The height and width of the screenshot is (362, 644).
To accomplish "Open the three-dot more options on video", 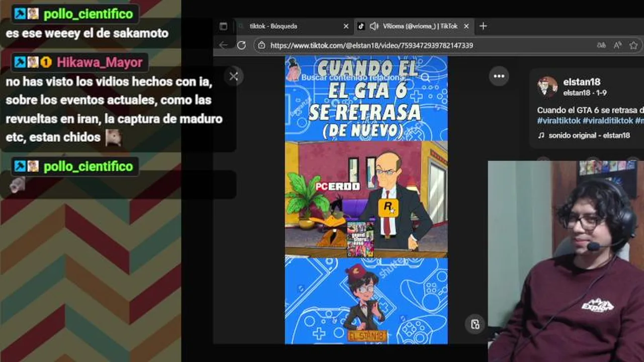I will (499, 76).
